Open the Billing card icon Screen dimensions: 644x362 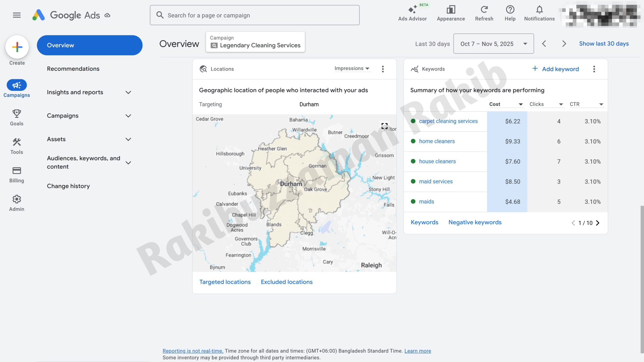(17, 171)
